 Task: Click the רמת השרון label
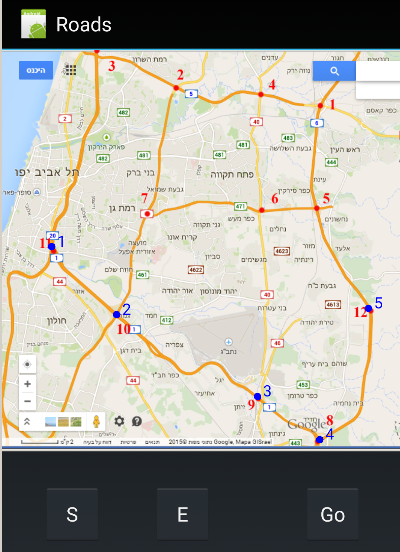[149, 59]
